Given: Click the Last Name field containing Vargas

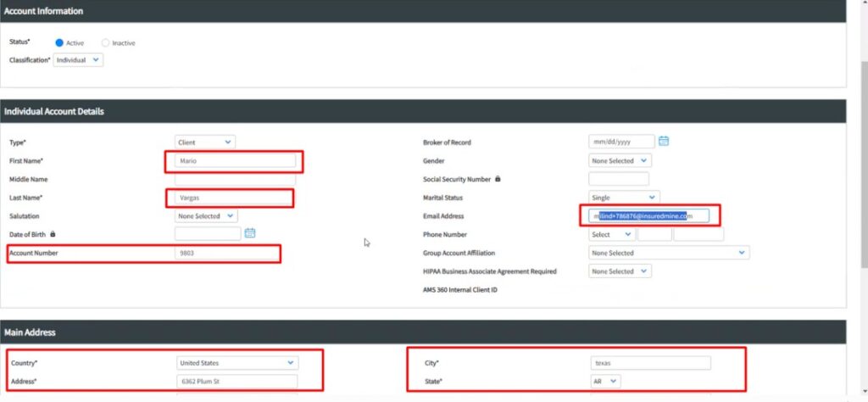Looking at the screenshot, I should point(235,198).
